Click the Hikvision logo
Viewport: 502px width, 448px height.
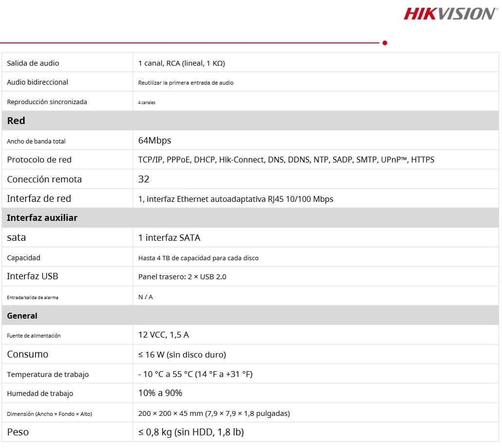click(451, 13)
